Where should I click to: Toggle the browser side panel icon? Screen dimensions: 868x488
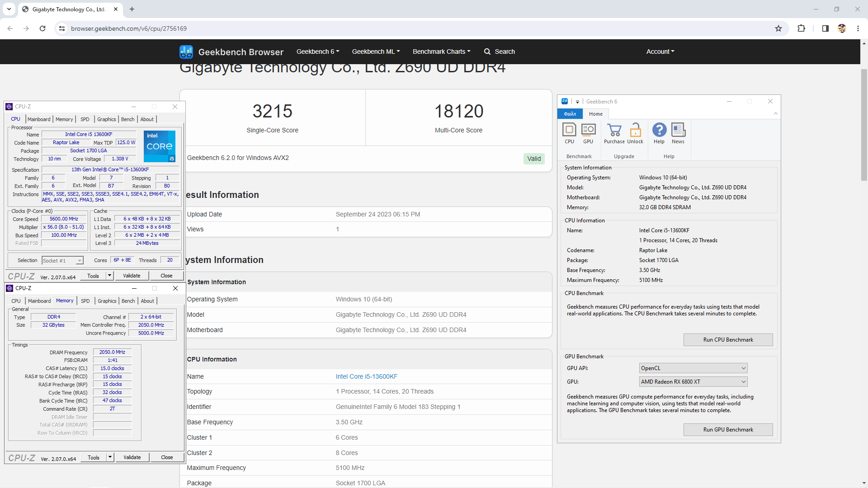[x=825, y=28]
